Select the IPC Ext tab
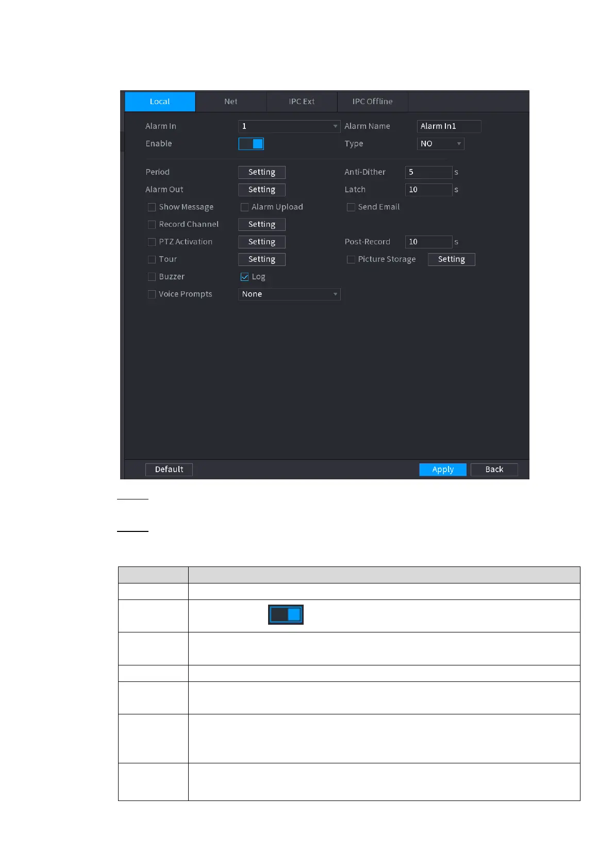 click(302, 102)
